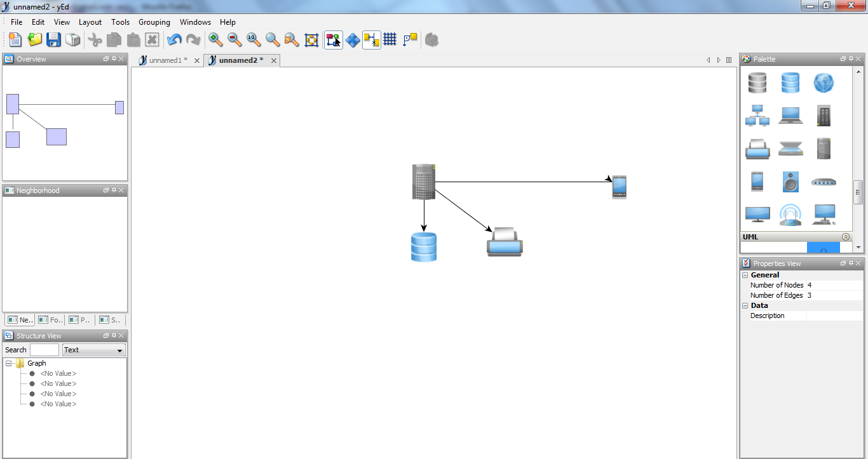Image resolution: width=868 pixels, height=459 pixels.
Task: Pick the grey database icon in Palette
Action: [757, 83]
